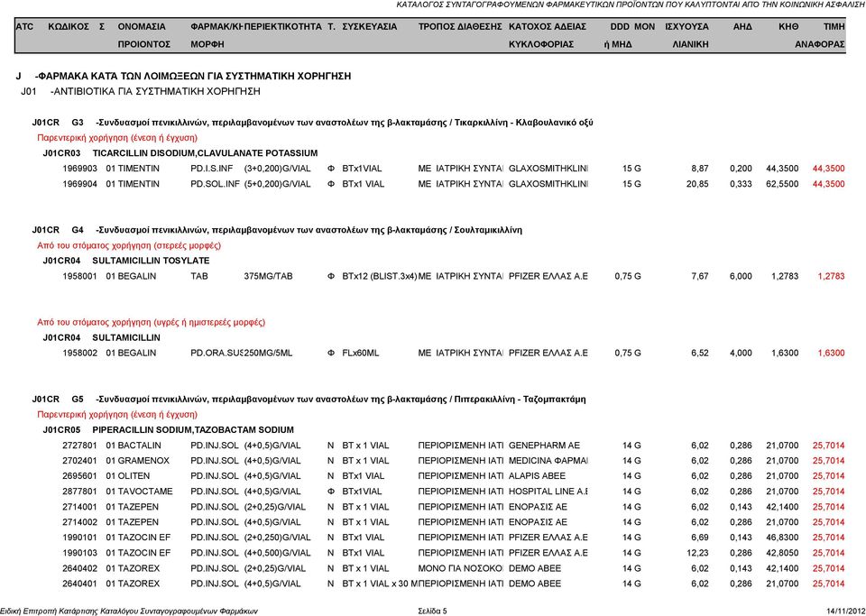Click the FLx60ML packaging value
Image resolution: width=866 pixels, height=616 pixels.
click(361, 353)
